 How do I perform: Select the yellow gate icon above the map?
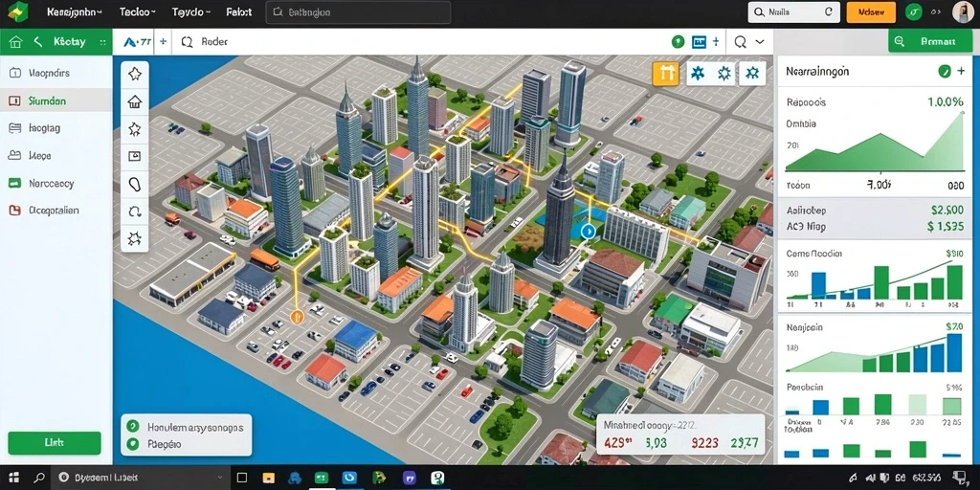click(x=665, y=74)
